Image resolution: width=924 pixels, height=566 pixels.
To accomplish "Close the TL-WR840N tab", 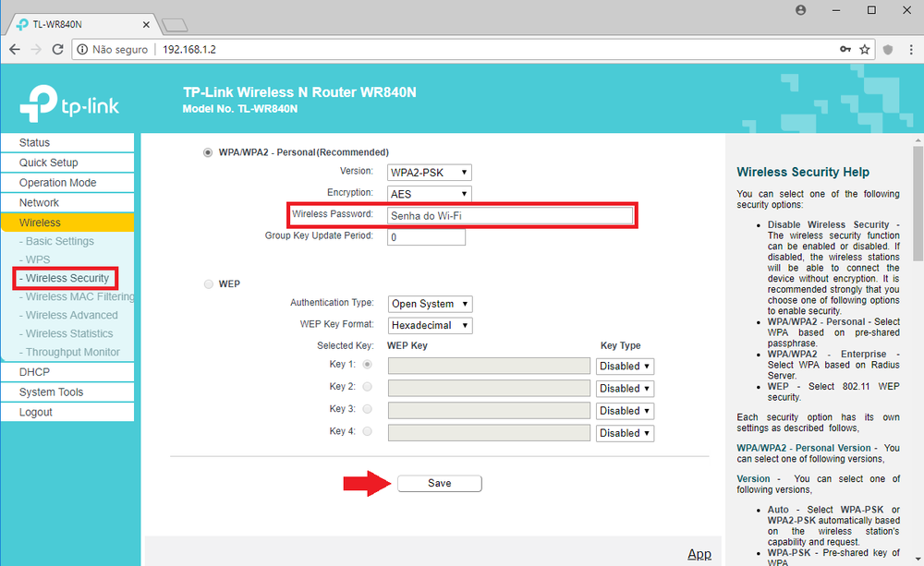I will 146,25.
